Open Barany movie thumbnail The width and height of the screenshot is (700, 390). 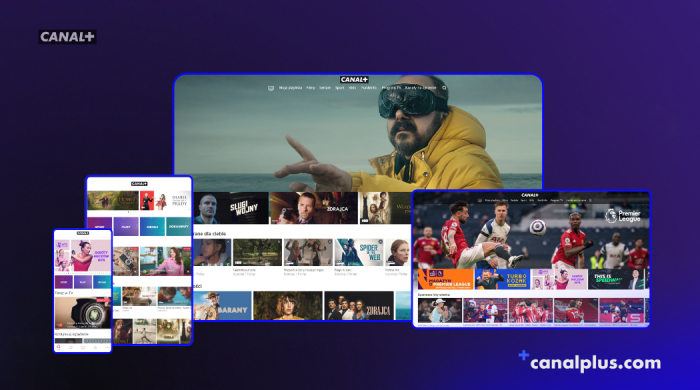point(222,306)
